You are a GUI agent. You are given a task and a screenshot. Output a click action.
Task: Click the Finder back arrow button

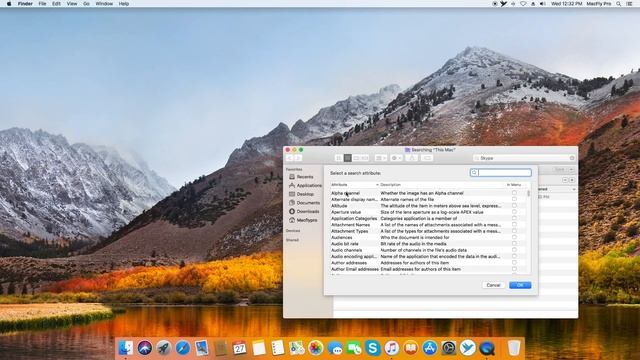(x=290, y=158)
